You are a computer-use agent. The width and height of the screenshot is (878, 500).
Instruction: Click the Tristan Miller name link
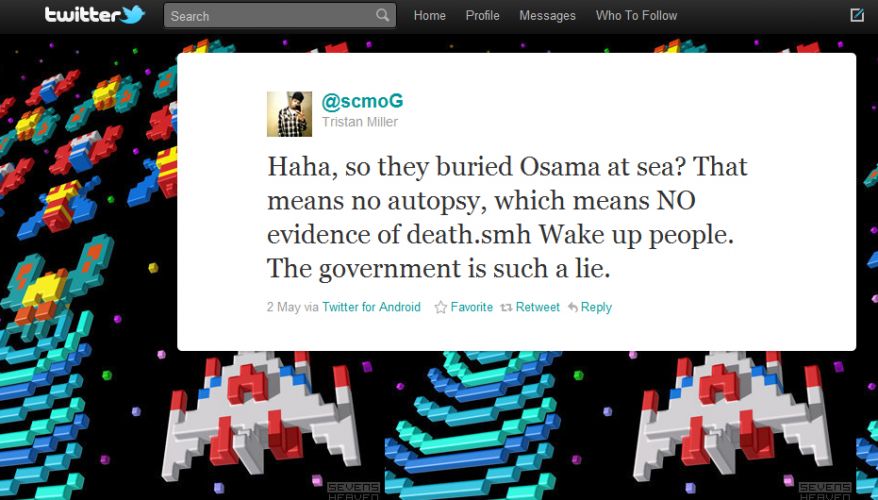point(359,122)
